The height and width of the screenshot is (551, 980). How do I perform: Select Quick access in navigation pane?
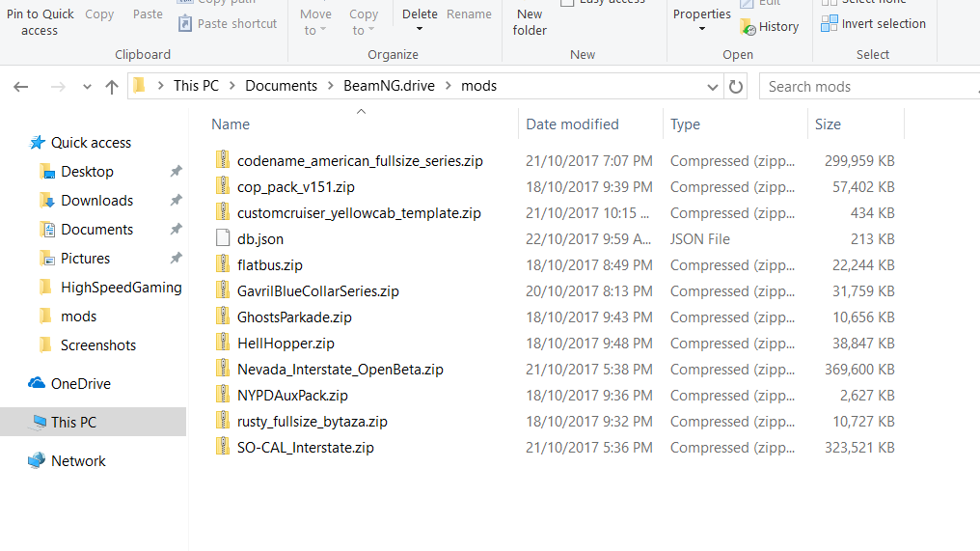(x=91, y=143)
